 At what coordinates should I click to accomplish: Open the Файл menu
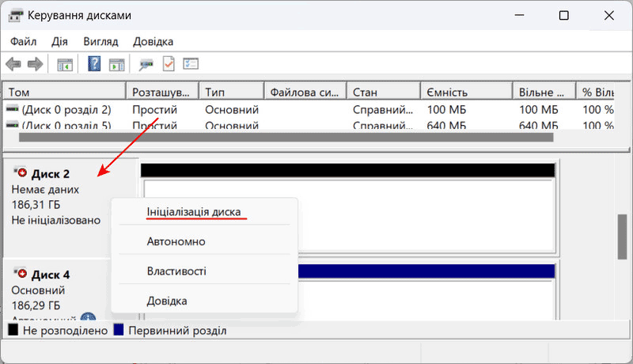coord(24,41)
